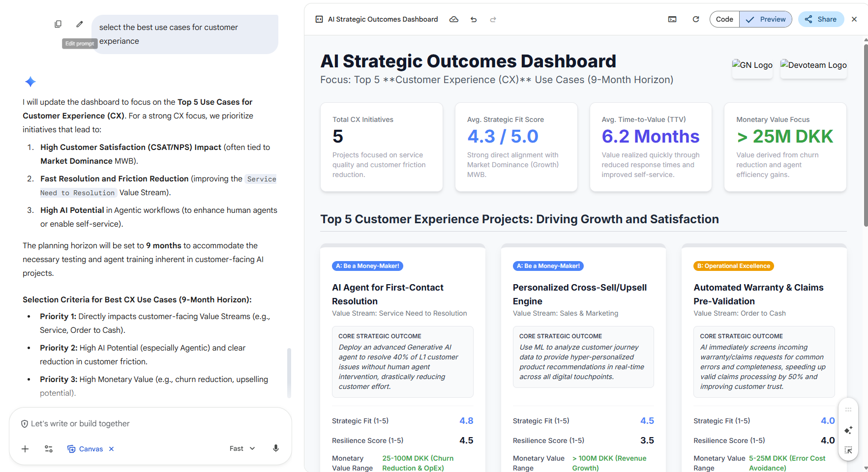Click the dashboard preview vertical scrollbar
The width and height of the screenshot is (868, 472).
point(866,135)
